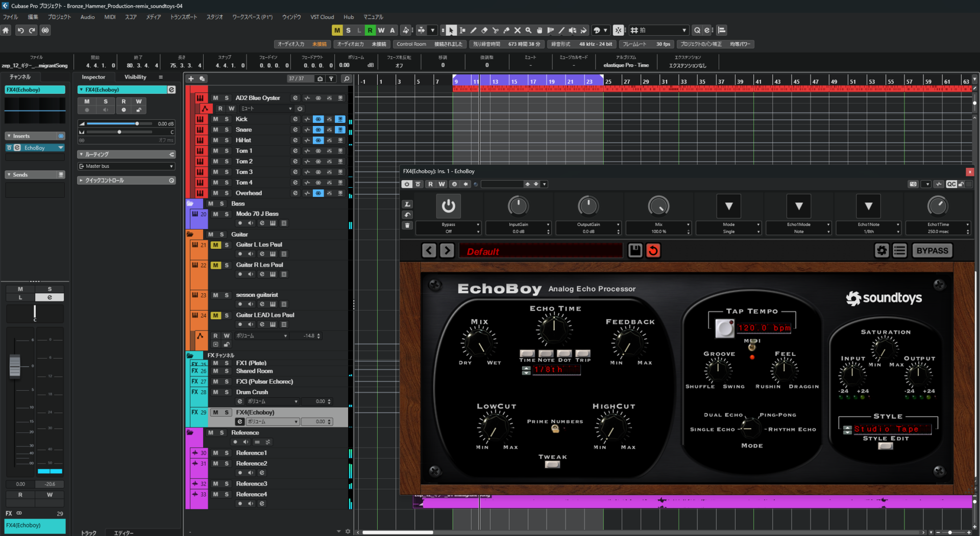
Task: Open the Mode parameter dropdown
Action: [729, 206]
